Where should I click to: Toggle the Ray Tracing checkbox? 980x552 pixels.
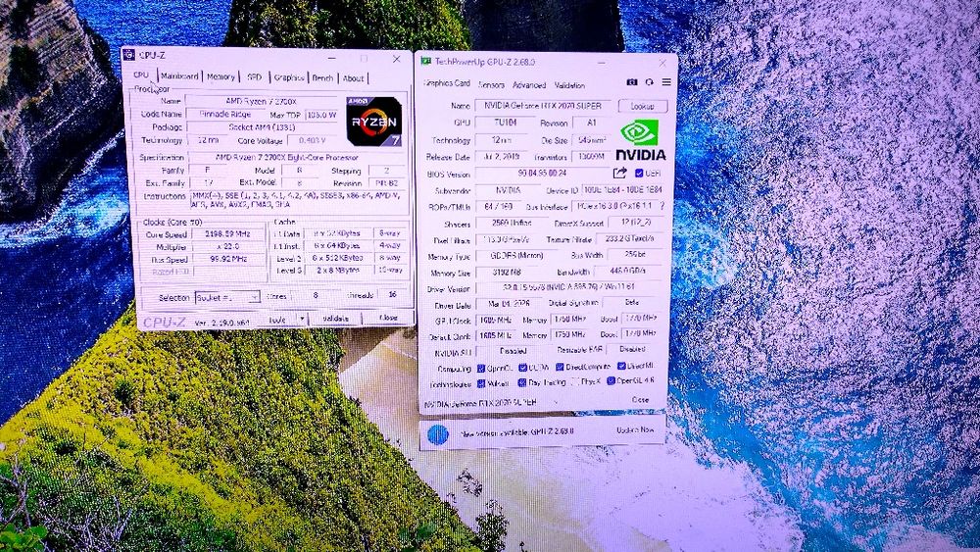pos(522,382)
